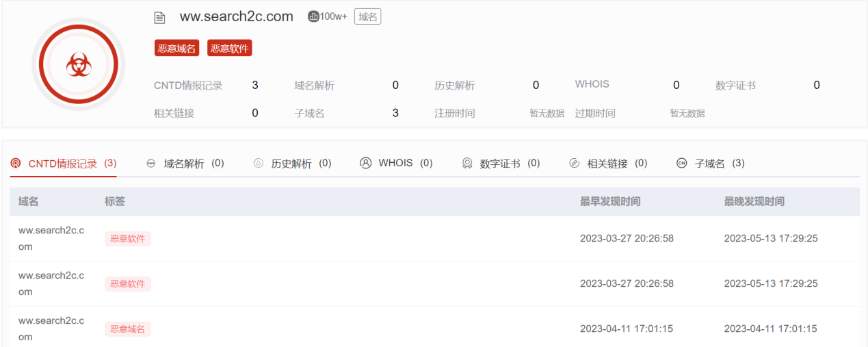Click the red 恶意域名 tag in header
This screenshot has width=868, height=347.
point(176,48)
